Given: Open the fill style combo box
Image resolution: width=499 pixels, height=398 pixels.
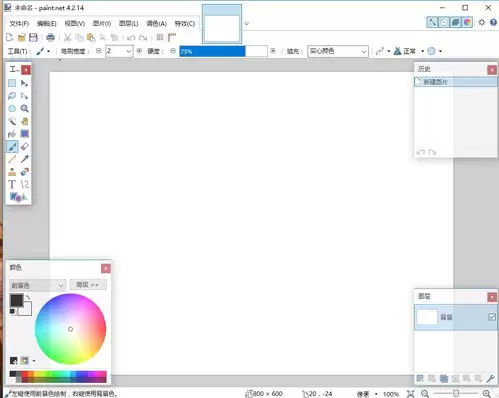Looking at the screenshot, I should [338, 51].
